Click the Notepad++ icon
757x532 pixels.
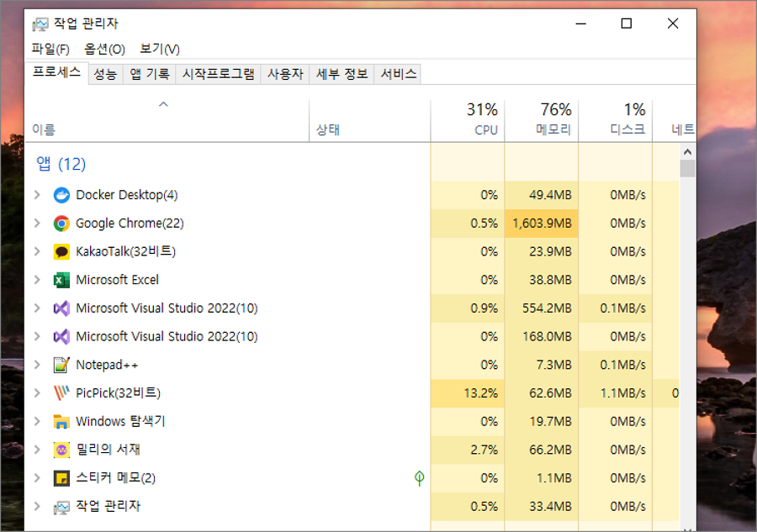61,365
